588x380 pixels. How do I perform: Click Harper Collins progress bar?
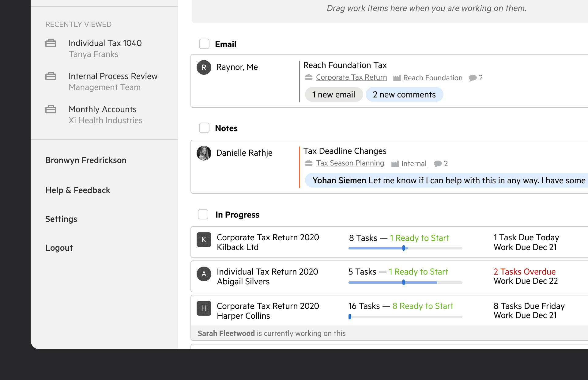point(405,317)
